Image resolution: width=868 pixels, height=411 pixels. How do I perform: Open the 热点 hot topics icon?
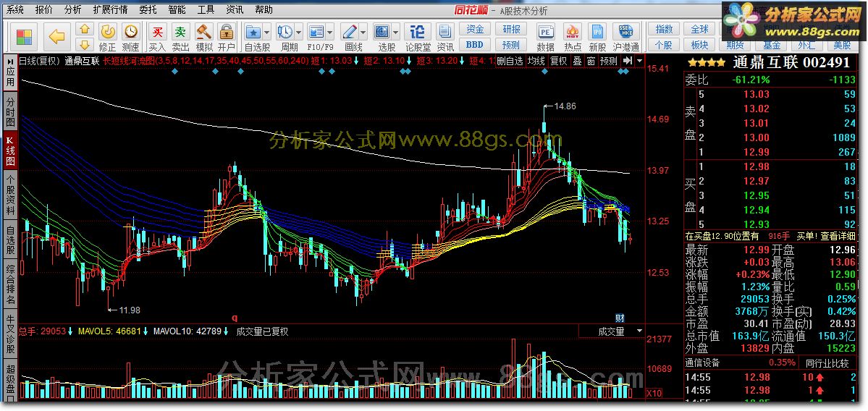click(573, 37)
